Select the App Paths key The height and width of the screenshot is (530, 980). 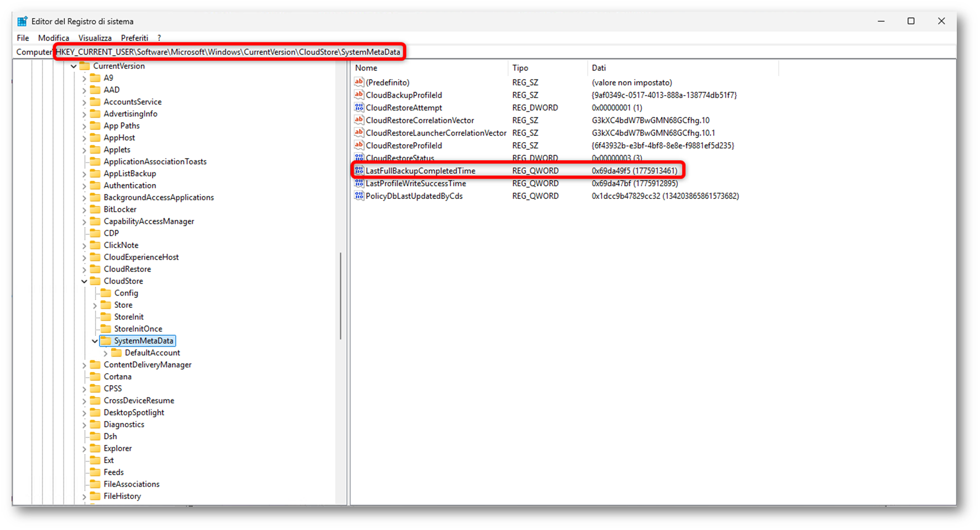point(122,126)
